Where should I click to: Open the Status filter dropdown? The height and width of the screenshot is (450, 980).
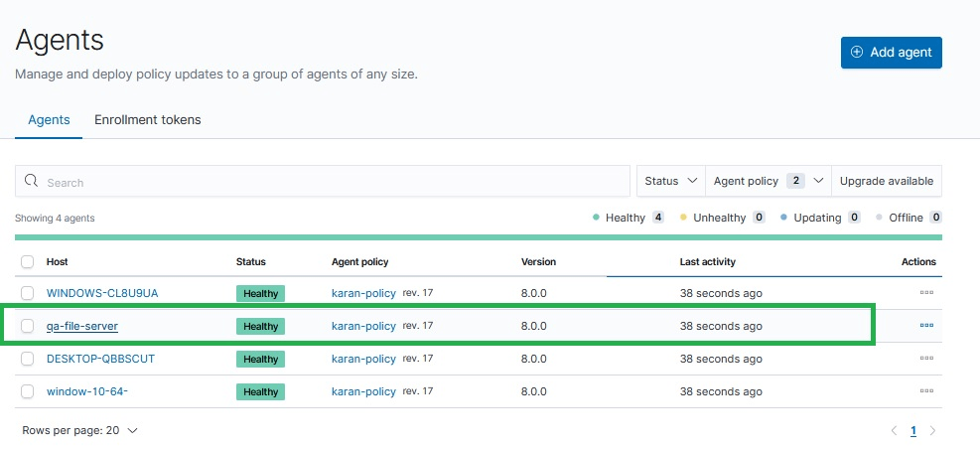click(x=670, y=181)
